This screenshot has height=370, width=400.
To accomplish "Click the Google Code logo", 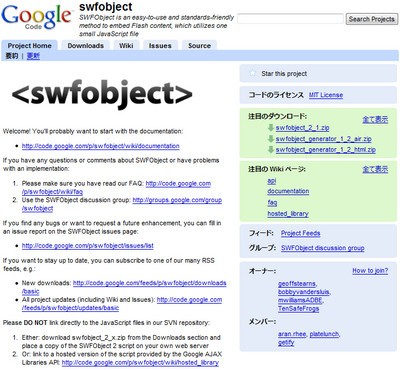I will click(x=36, y=17).
